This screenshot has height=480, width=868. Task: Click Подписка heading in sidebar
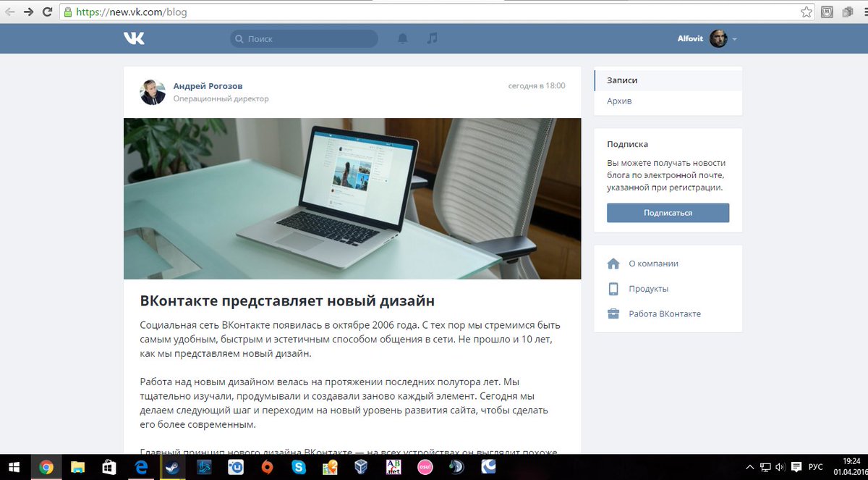click(627, 144)
